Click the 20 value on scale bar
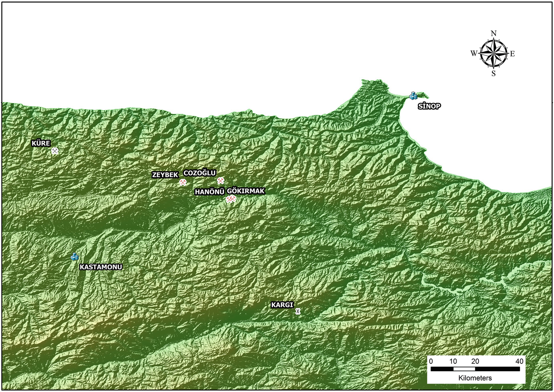The image size is (554, 392). point(475,361)
